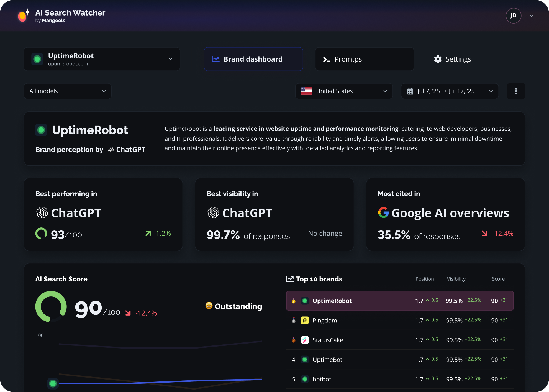Open the All models dropdown
The height and width of the screenshot is (392, 549).
(67, 91)
